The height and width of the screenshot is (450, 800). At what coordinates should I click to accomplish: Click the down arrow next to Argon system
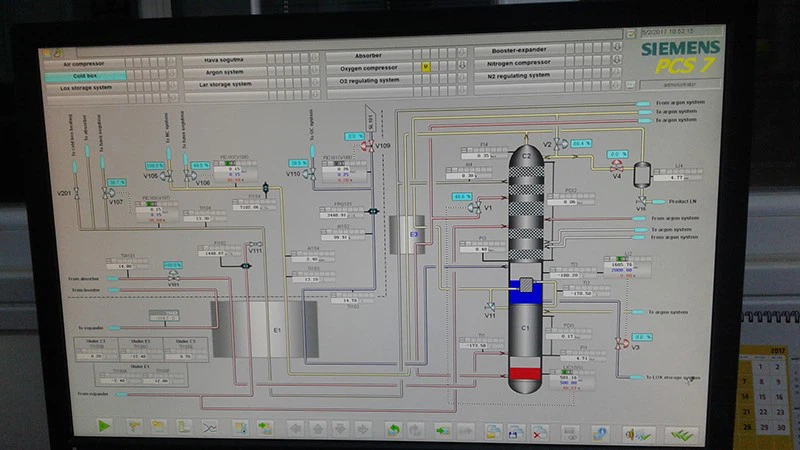315,69
